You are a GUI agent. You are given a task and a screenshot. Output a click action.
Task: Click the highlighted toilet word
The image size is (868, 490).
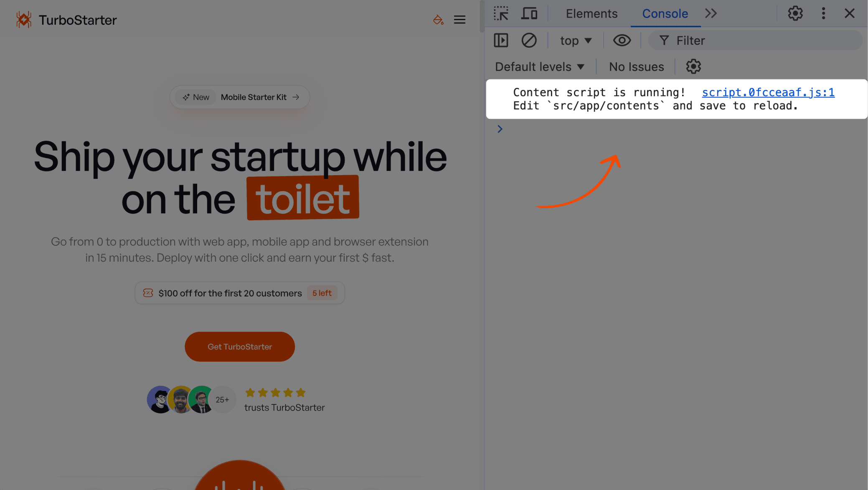pyautogui.click(x=303, y=198)
